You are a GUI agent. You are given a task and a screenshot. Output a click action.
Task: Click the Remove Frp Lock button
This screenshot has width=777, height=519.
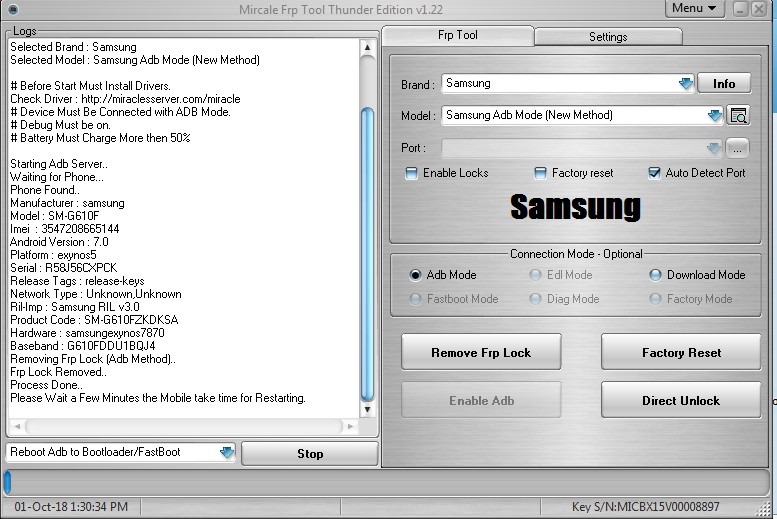pyautogui.click(x=481, y=352)
